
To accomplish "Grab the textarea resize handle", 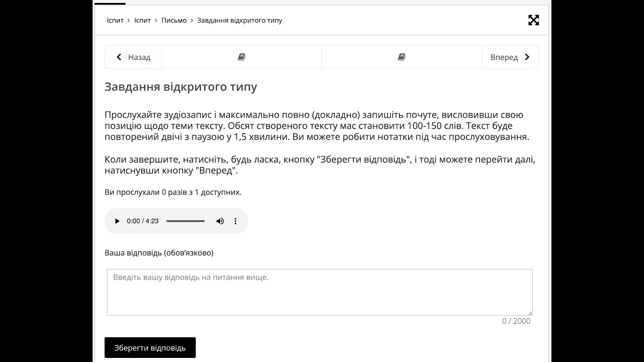I will (529, 312).
